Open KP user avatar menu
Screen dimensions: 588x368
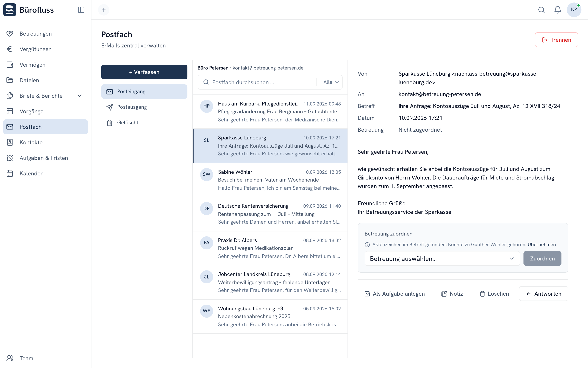(x=574, y=10)
